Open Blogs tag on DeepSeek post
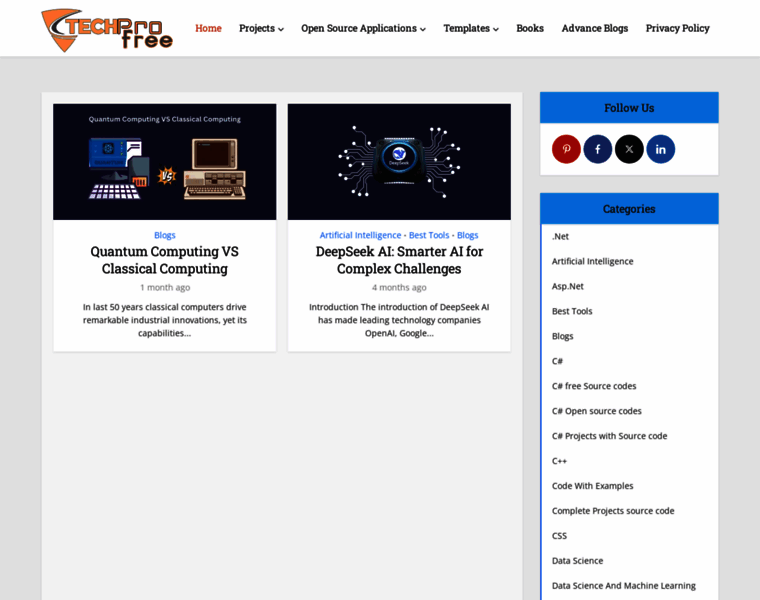Viewport: 760px width, 600px height. 468,235
